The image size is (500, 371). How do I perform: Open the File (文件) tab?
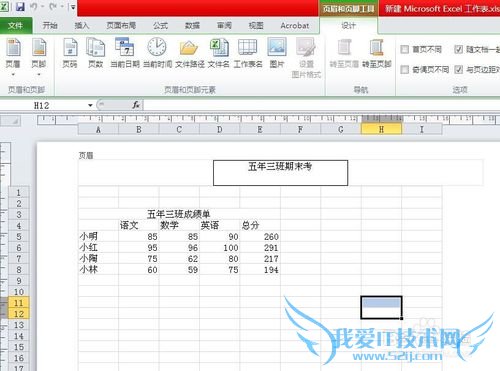(16, 26)
